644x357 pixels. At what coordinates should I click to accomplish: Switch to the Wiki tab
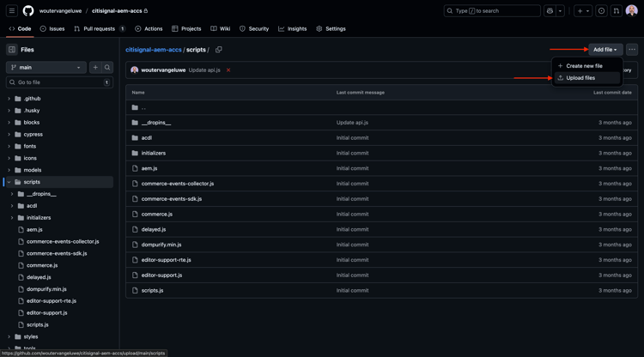click(x=221, y=28)
